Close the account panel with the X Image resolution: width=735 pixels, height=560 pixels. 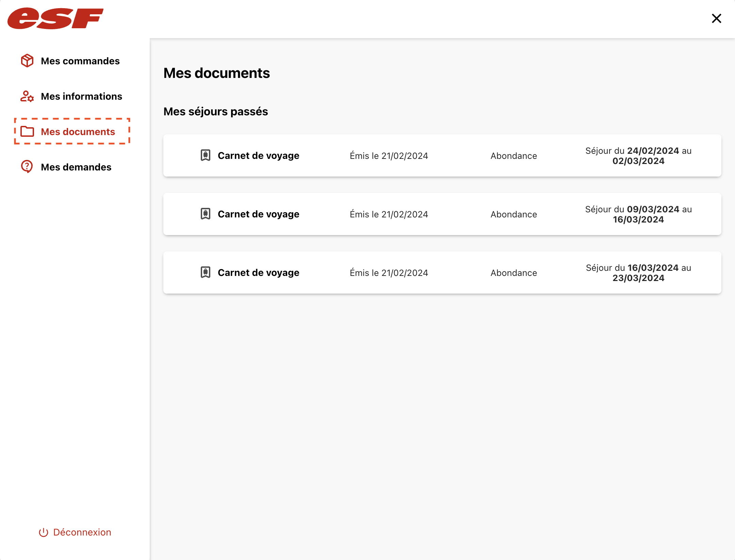tap(717, 18)
